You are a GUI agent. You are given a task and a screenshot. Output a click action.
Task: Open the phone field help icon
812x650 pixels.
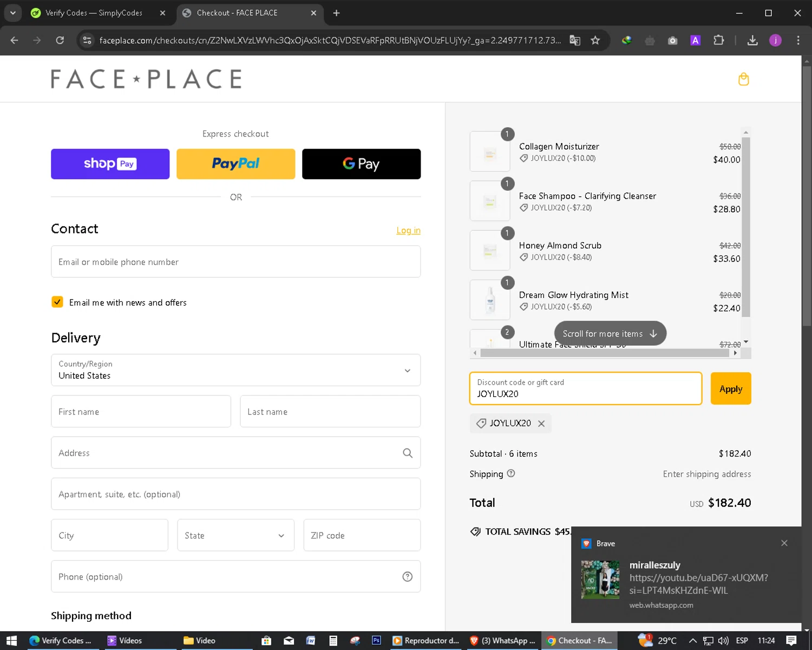408,576
